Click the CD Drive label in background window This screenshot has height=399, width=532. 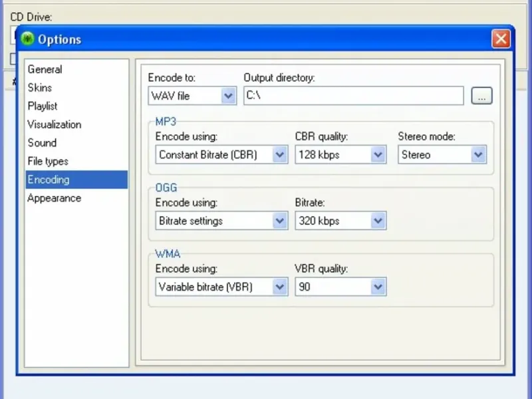31,17
